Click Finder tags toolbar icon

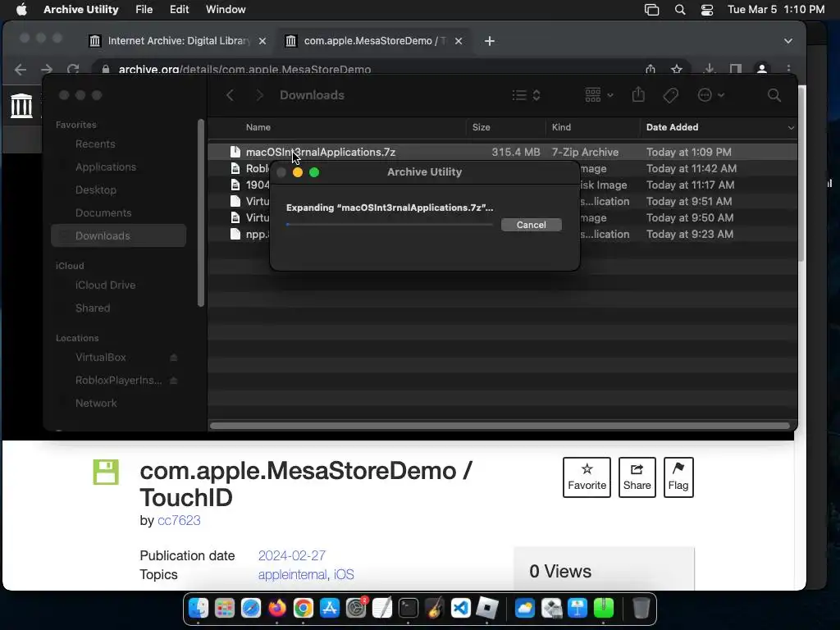tap(670, 95)
